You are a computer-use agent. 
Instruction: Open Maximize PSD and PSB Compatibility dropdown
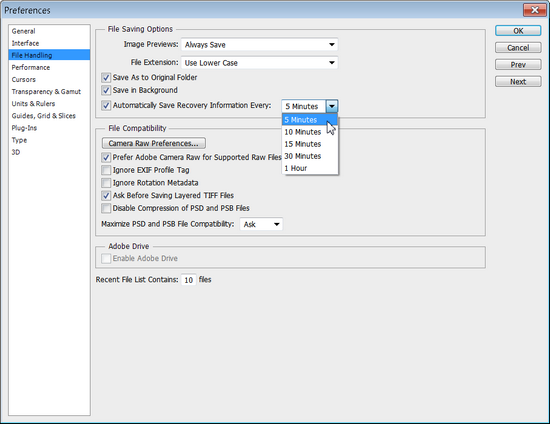click(x=261, y=224)
